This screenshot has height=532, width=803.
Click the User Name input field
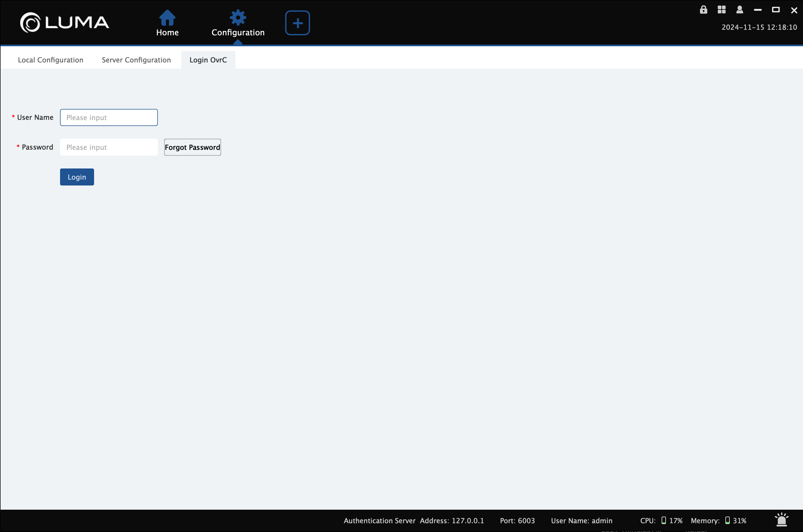(109, 117)
